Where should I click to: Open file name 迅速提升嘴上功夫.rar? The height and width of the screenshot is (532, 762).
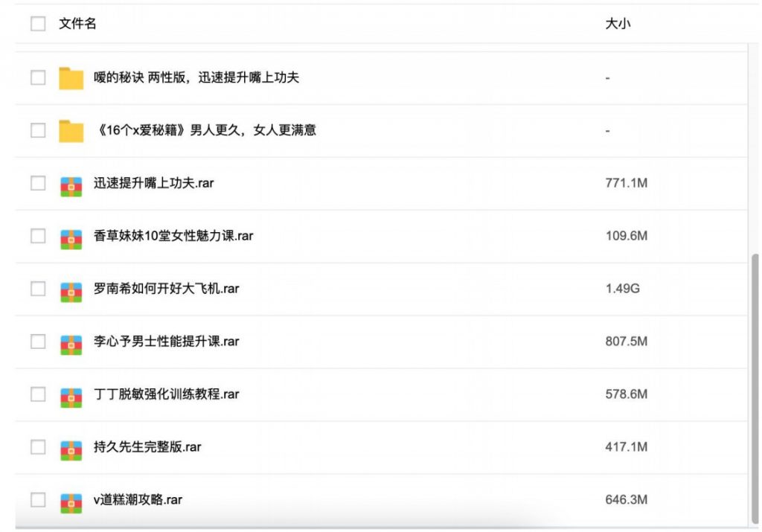coord(153,183)
